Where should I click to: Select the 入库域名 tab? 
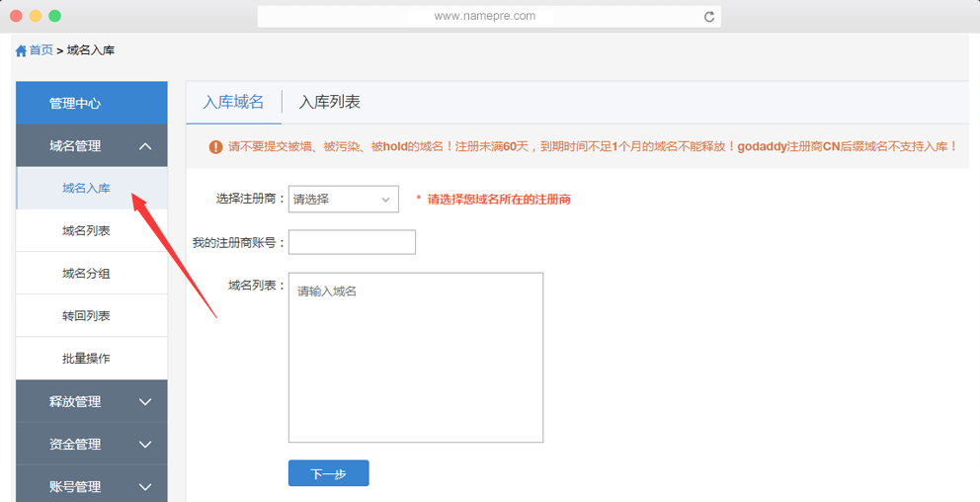click(233, 102)
